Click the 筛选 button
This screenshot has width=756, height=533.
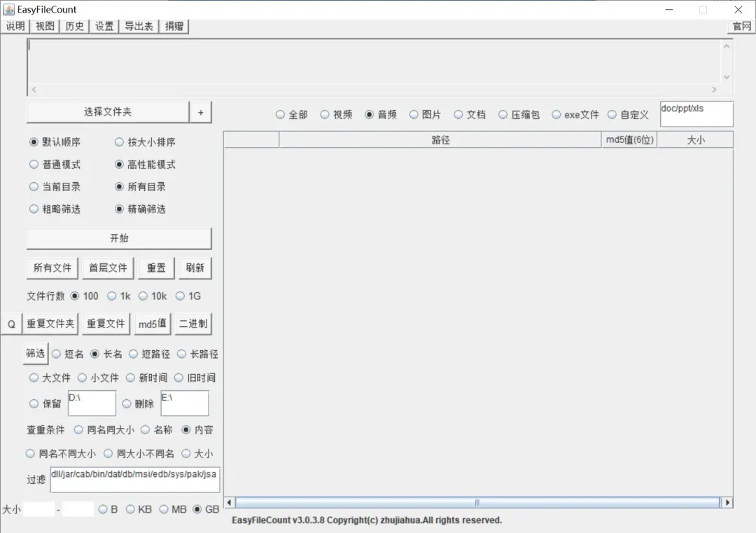coord(35,354)
